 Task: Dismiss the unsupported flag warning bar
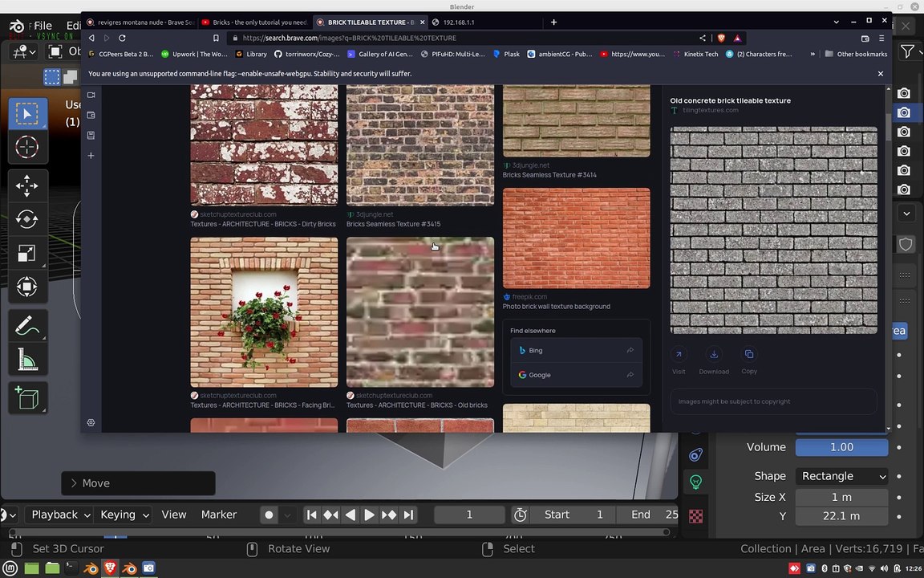(x=881, y=74)
